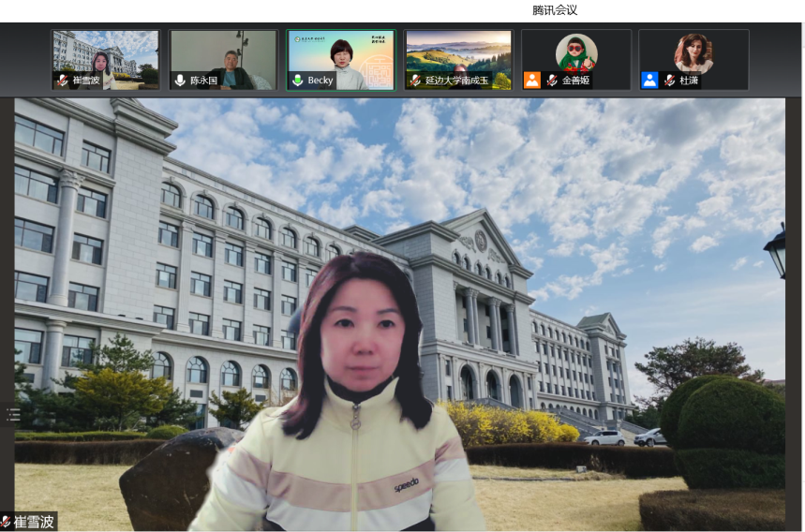
Task: Click Becky's green active microphone icon
Action: 298,81
